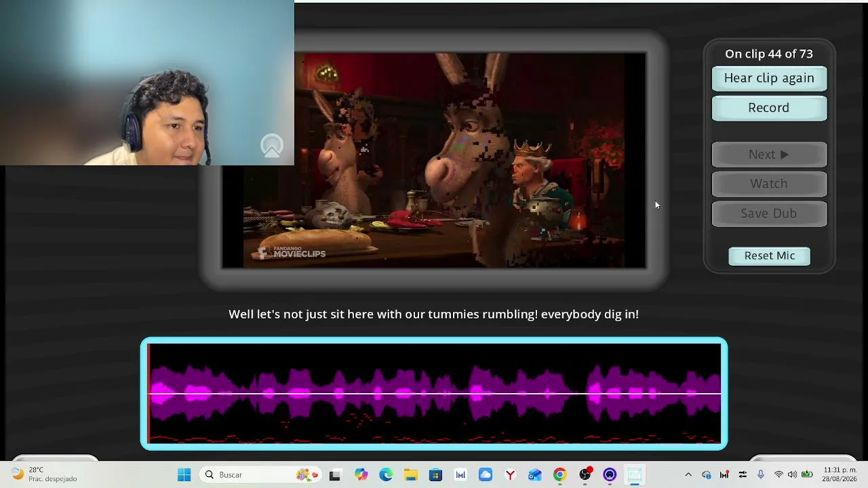868x488 pixels.
Task: Click the M-logo icon in system tray
Action: click(724, 475)
